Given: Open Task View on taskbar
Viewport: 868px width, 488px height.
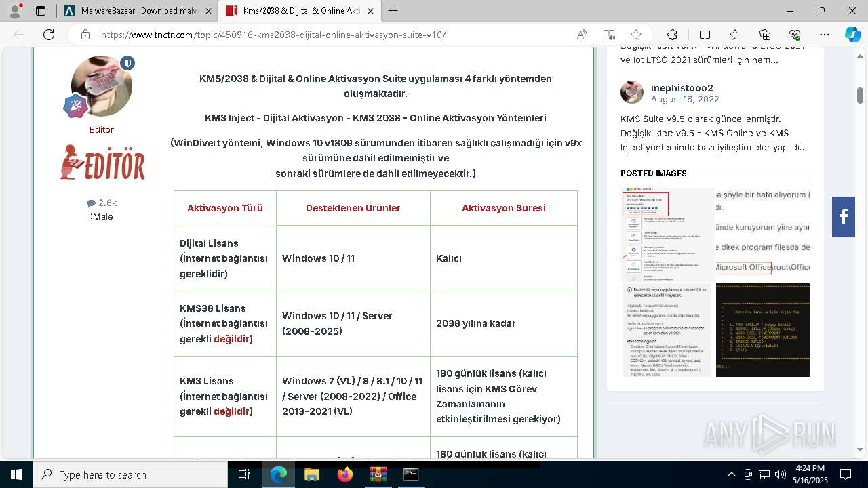Looking at the screenshot, I should click(x=244, y=474).
